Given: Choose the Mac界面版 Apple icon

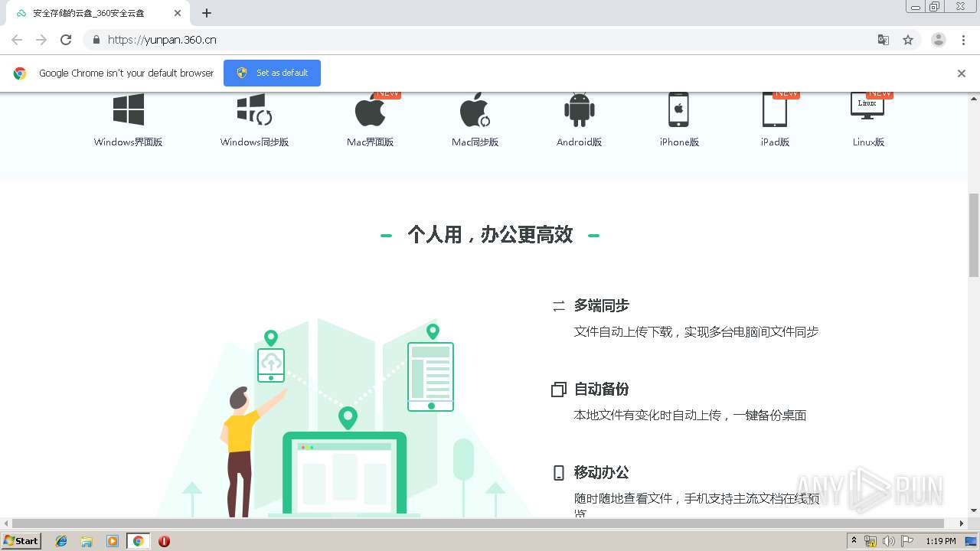Looking at the screenshot, I should pyautogui.click(x=370, y=109).
